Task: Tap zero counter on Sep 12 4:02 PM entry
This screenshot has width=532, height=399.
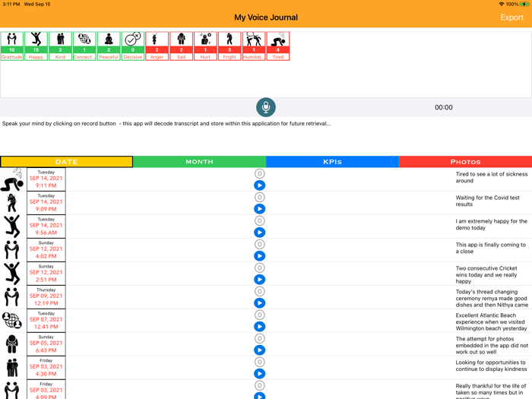Action: tap(260, 244)
